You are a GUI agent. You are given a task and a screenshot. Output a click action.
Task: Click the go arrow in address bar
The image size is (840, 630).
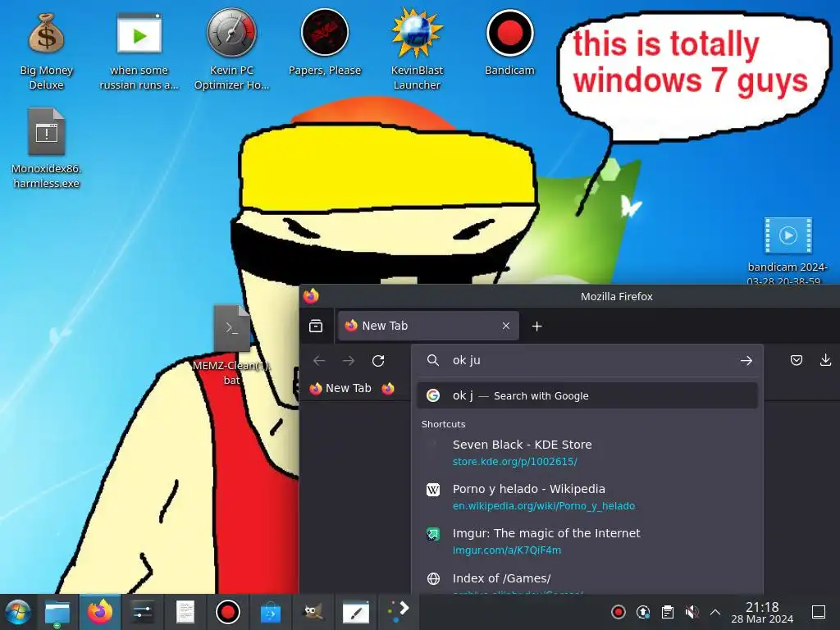tap(746, 361)
